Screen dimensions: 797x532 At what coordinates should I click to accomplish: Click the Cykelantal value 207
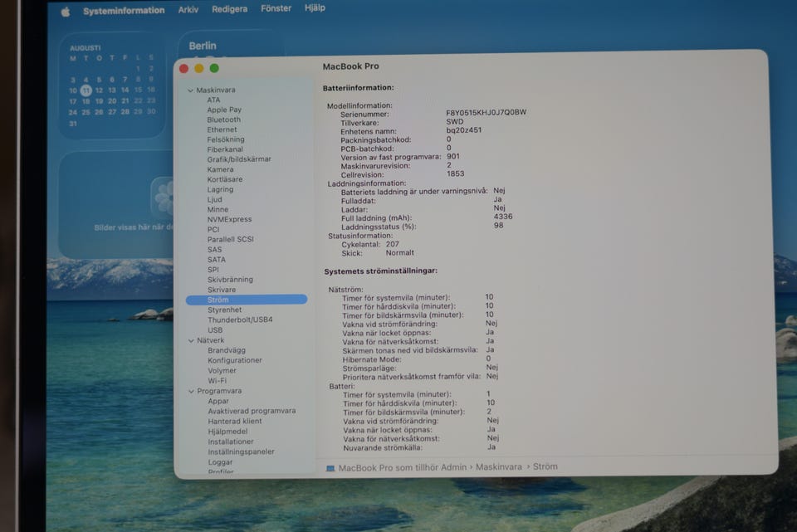click(x=393, y=244)
